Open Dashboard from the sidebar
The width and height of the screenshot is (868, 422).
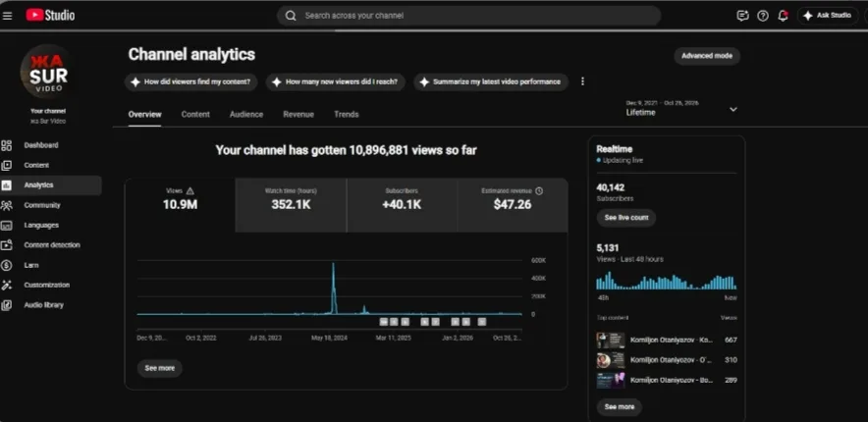click(x=51, y=145)
